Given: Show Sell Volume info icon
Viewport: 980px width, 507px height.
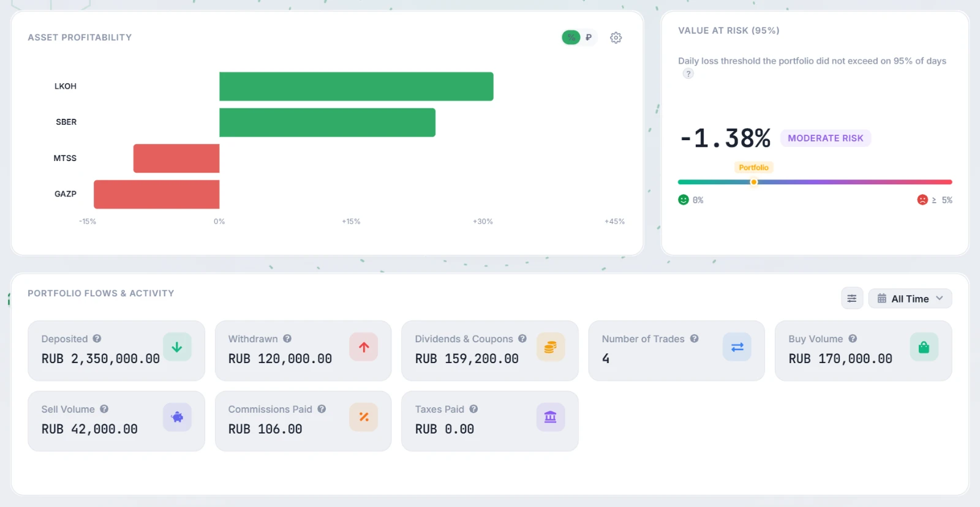Looking at the screenshot, I should click(104, 409).
